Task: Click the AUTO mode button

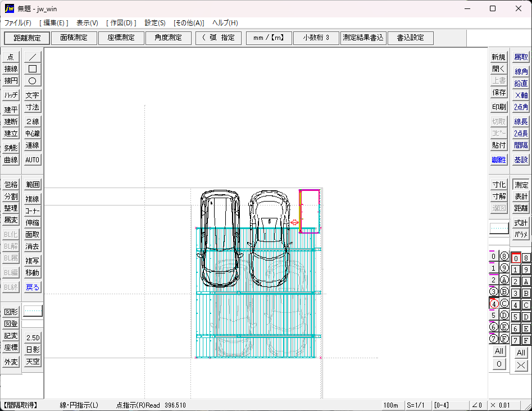Action: [33, 159]
